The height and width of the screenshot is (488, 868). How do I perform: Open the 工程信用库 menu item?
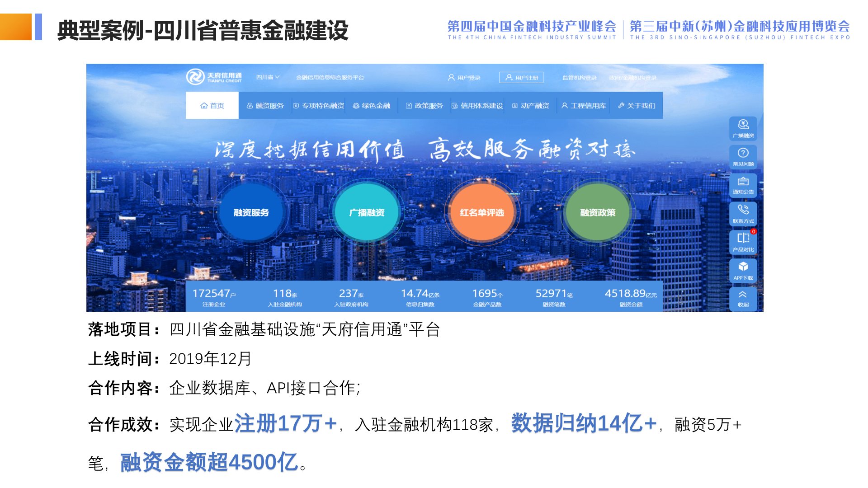(x=584, y=106)
